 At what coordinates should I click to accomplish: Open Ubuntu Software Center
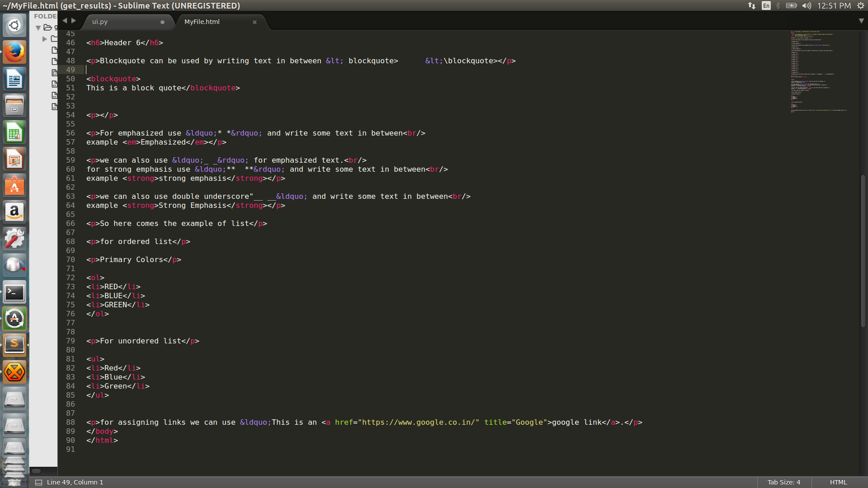pyautogui.click(x=14, y=186)
